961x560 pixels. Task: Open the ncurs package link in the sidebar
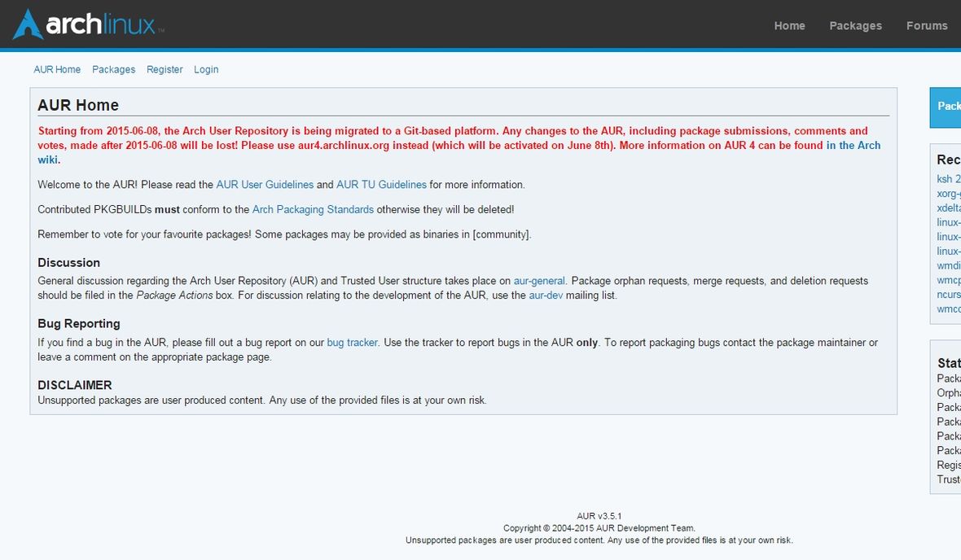click(x=949, y=295)
